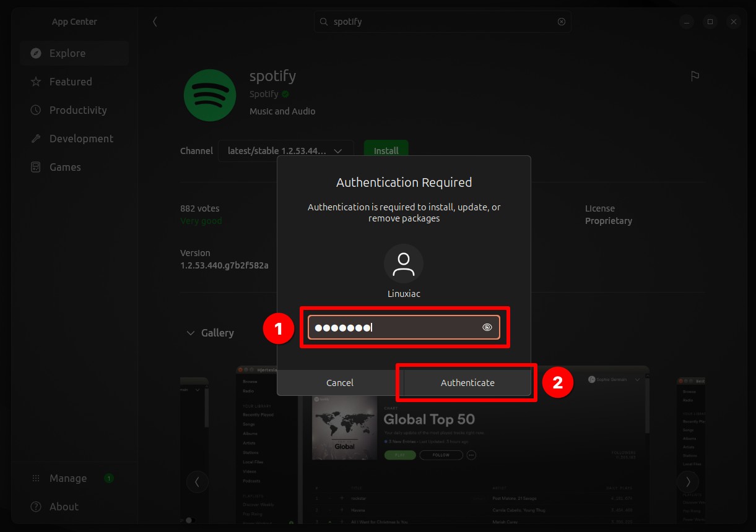The width and height of the screenshot is (756, 532).
Task: Open the Channel dropdown latest/stable
Action: [x=285, y=151]
